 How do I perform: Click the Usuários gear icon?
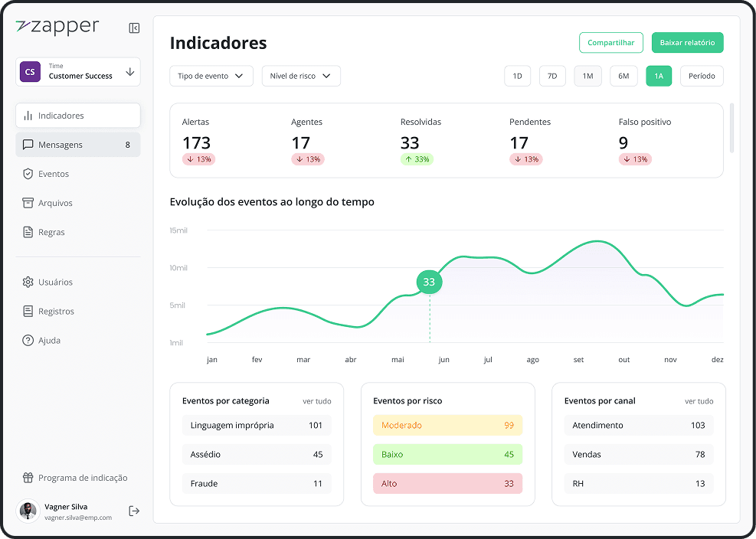click(28, 282)
